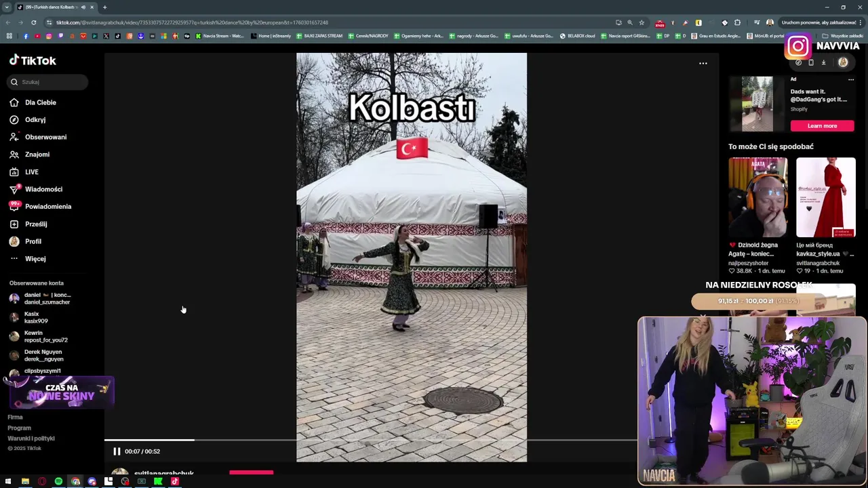Open the red dress kavkaz_style video thumbnail
Screen dimensions: 868x488
[825, 198]
